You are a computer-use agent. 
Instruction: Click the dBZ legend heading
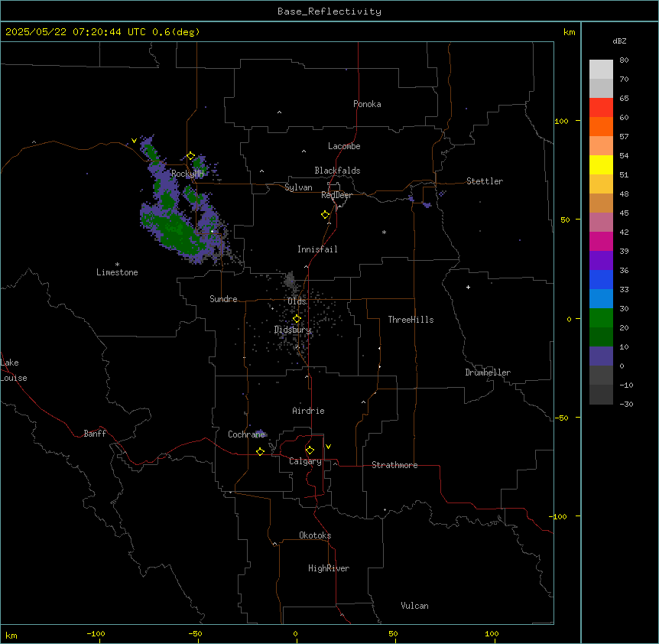coord(619,41)
